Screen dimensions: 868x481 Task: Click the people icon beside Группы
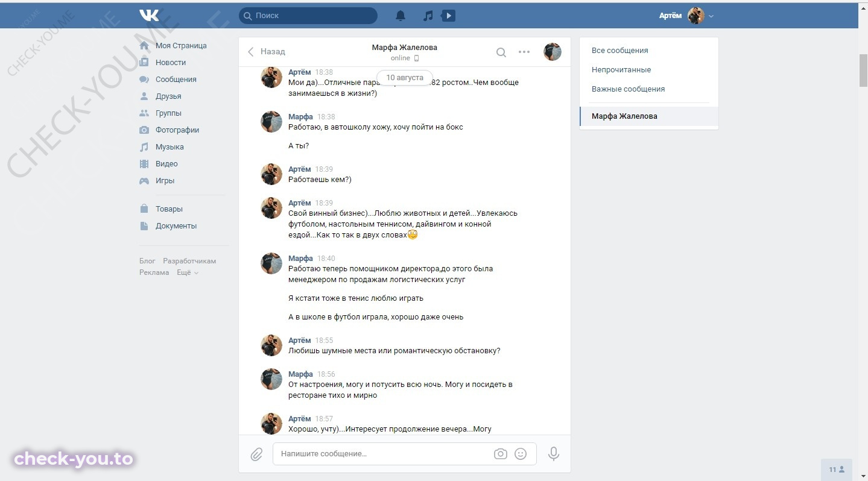144,113
